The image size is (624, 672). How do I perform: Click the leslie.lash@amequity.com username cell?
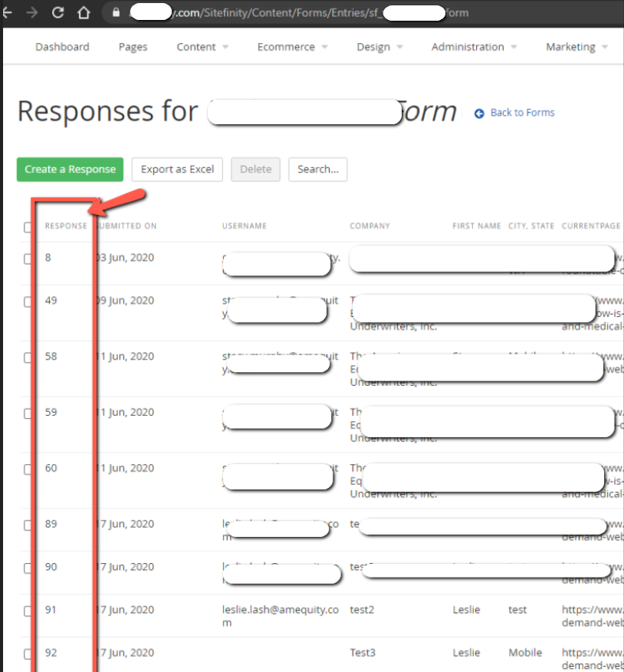pos(281,616)
